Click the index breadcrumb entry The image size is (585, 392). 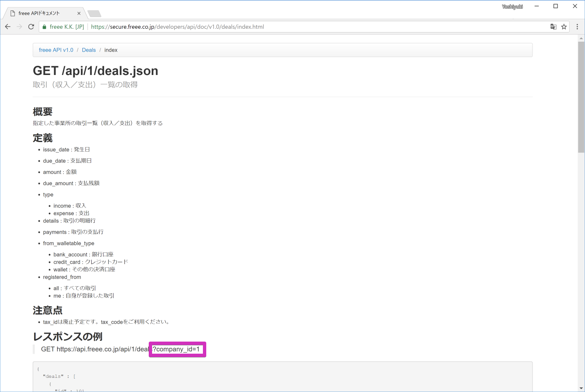click(x=111, y=50)
